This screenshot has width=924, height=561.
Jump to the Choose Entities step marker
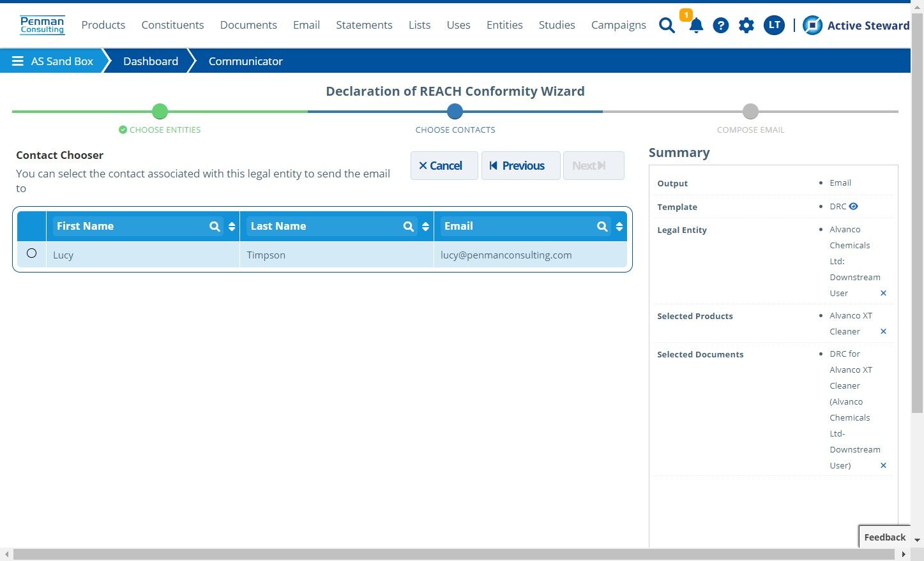point(160,112)
